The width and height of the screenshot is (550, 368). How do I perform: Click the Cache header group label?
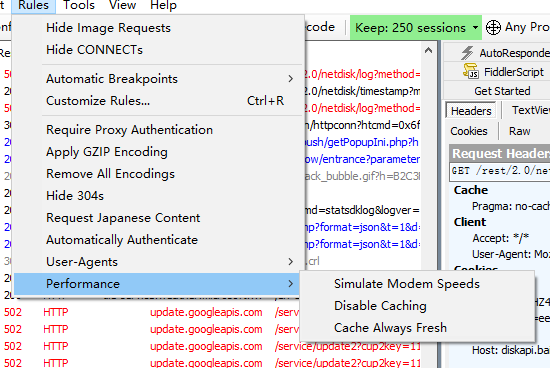[471, 190]
